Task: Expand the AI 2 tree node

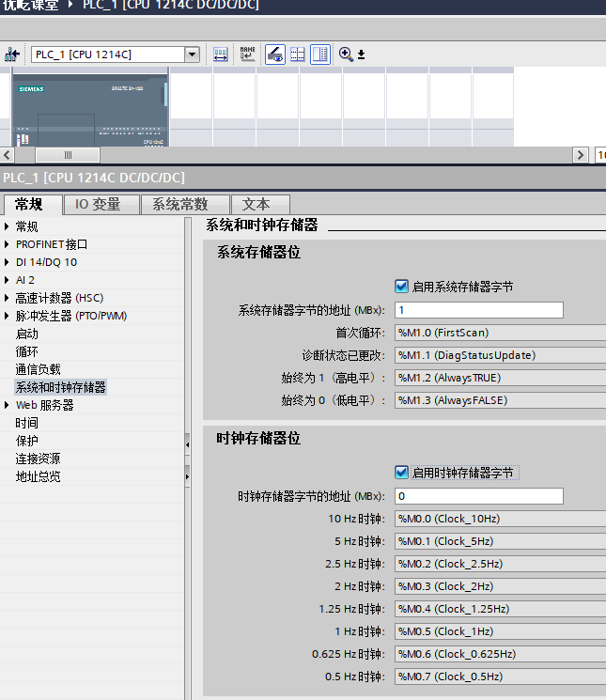Action: coord(7,280)
